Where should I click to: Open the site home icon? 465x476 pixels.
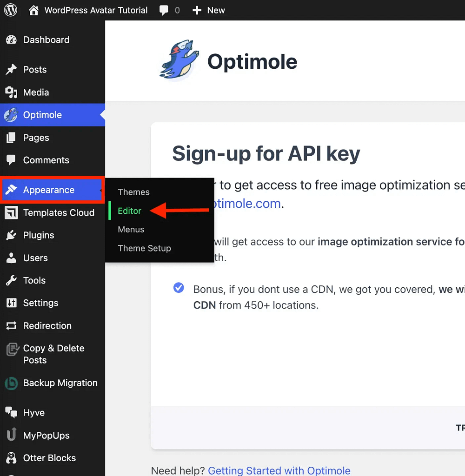pos(34,10)
